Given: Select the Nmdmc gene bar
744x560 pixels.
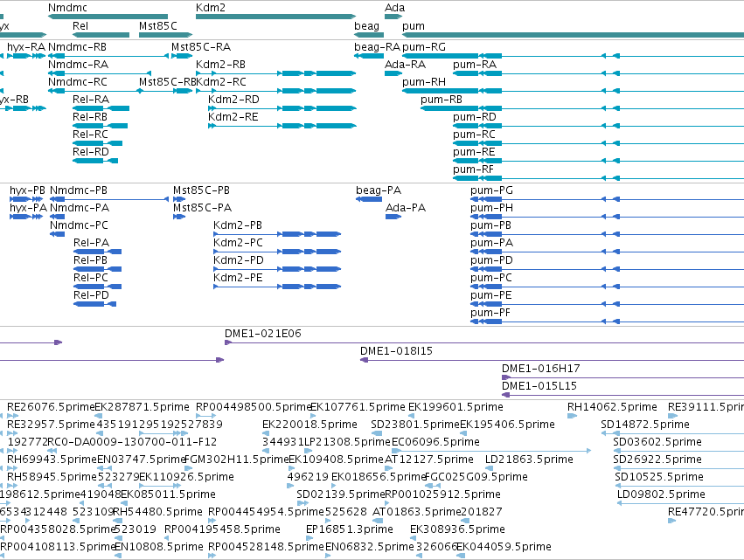Looking at the screenshot, I should click(108, 17).
